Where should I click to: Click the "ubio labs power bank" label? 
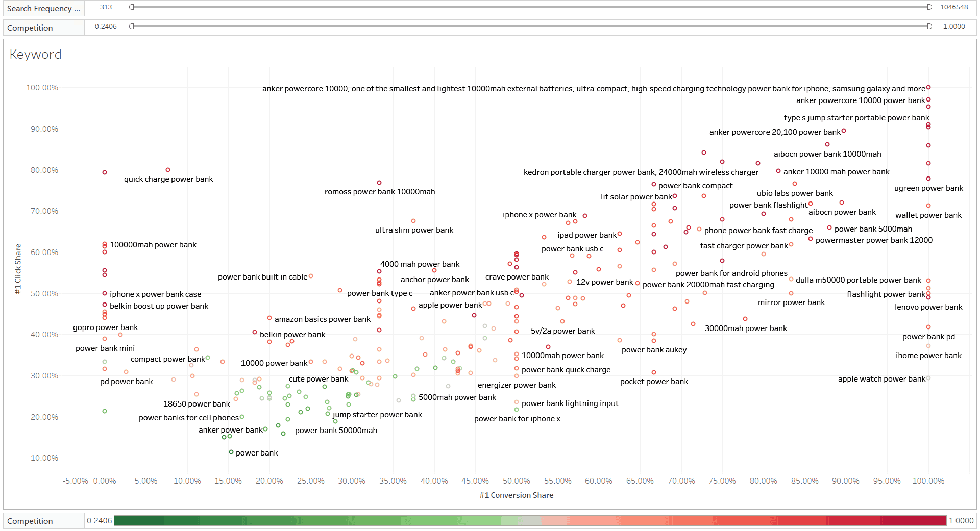pyautogui.click(x=795, y=193)
